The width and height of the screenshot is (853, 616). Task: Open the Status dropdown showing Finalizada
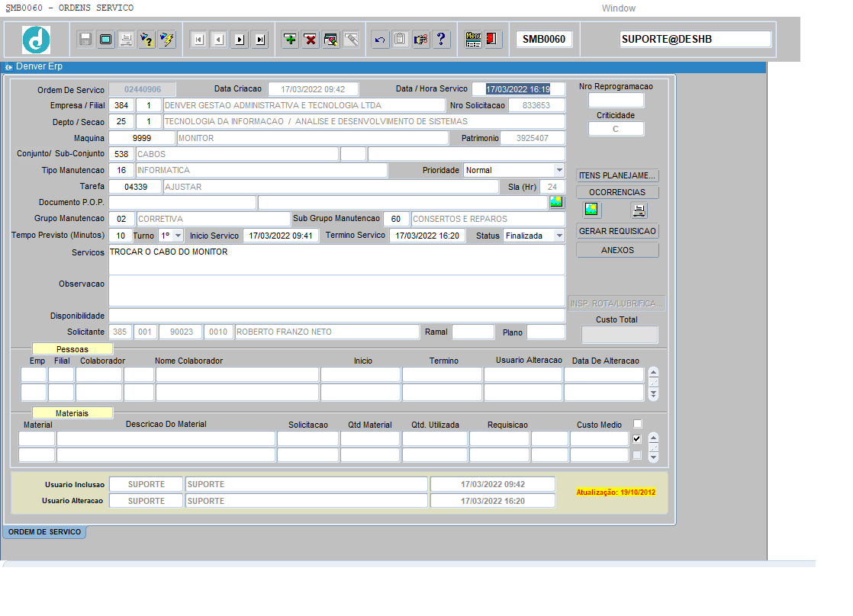558,236
